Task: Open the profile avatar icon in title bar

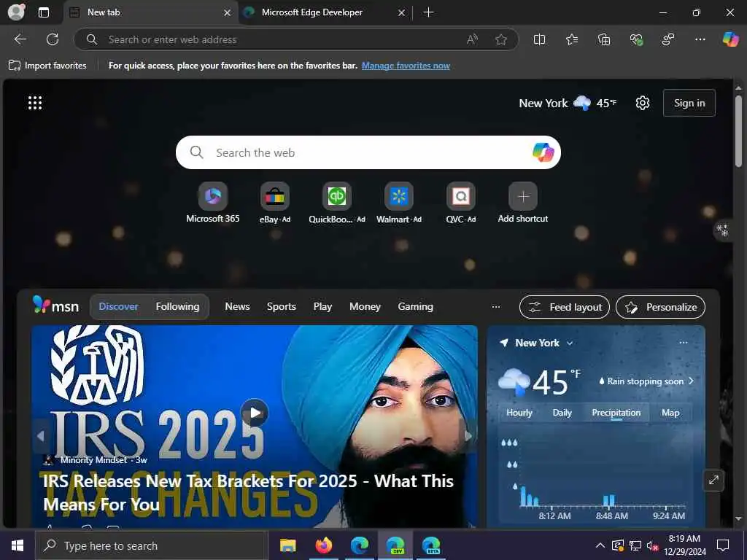Action: [x=16, y=12]
